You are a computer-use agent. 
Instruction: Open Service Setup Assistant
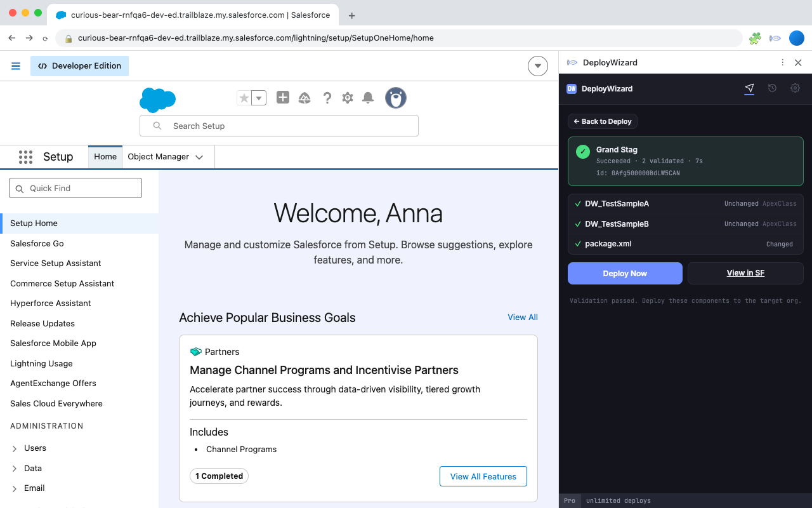[x=56, y=264]
